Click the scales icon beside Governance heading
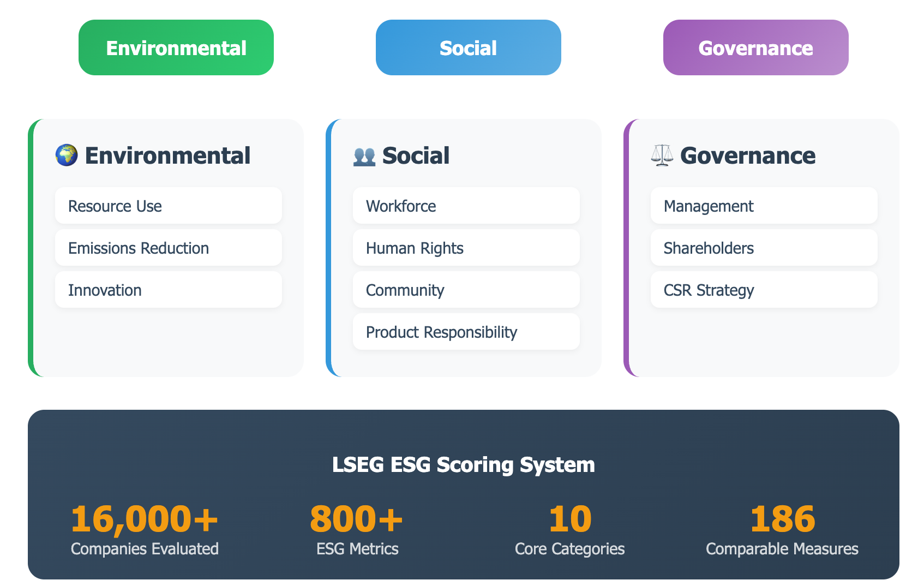 pos(662,156)
